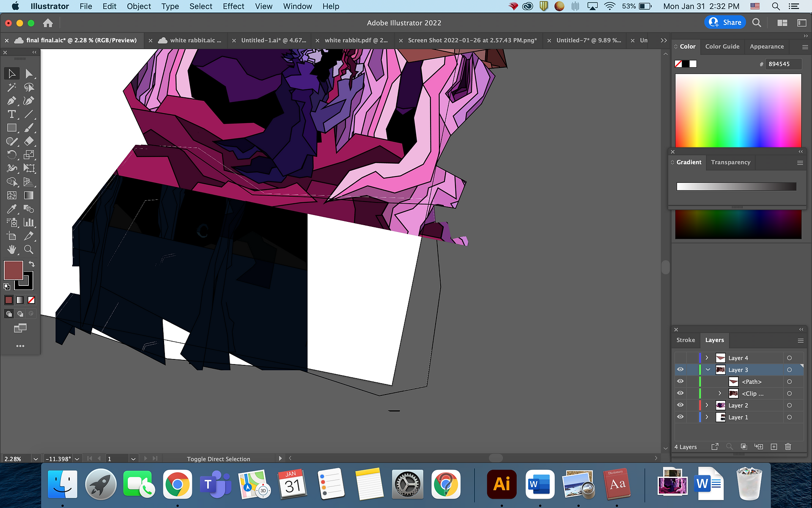Activate the Free Transform tool
The width and height of the screenshot is (812, 508).
pos(29,168)
